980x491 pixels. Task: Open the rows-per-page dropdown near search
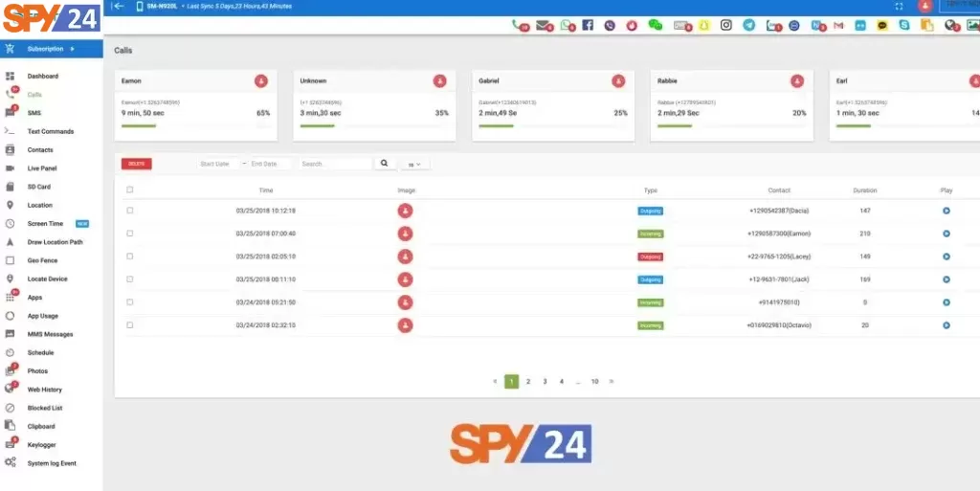414,165
